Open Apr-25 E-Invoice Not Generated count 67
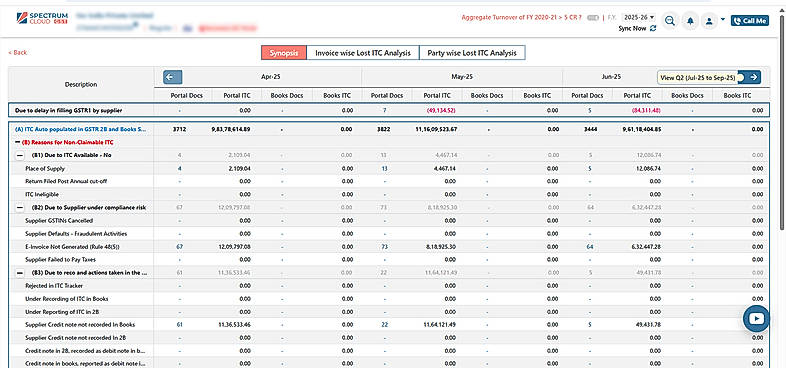The width and height of the screenshot is (786, 368). pos(179,247)
